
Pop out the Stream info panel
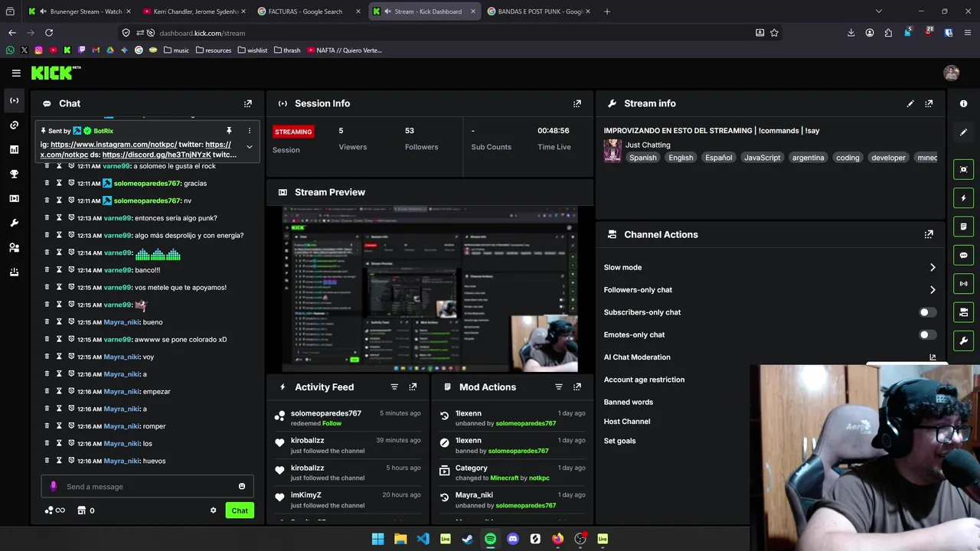[x=929, y=103]
